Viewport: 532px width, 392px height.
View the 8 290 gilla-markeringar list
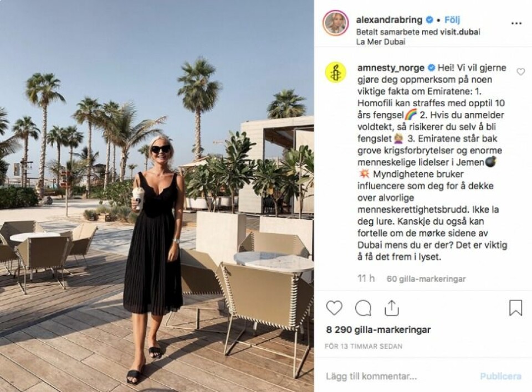[378, 329]
